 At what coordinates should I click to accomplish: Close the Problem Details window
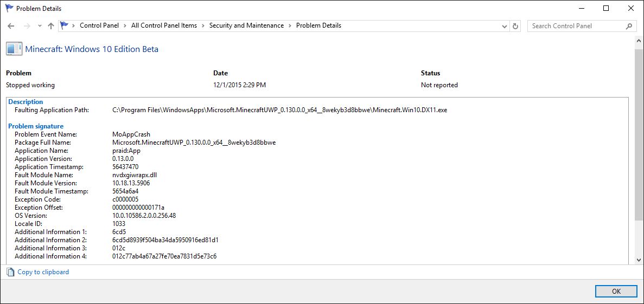click(x=631, y=8)
